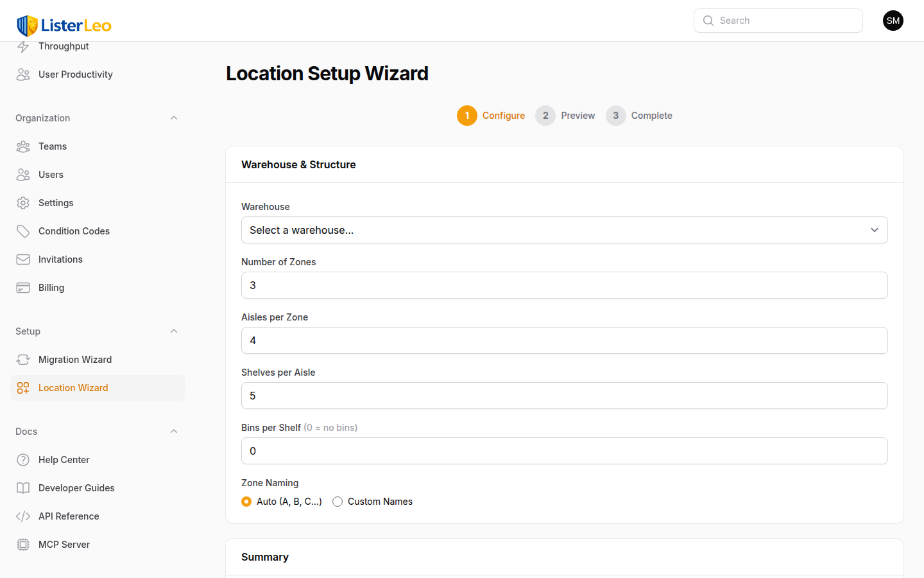Click the SM avatar circle
The image size is (924, 578).
click(x=893, y=21)
